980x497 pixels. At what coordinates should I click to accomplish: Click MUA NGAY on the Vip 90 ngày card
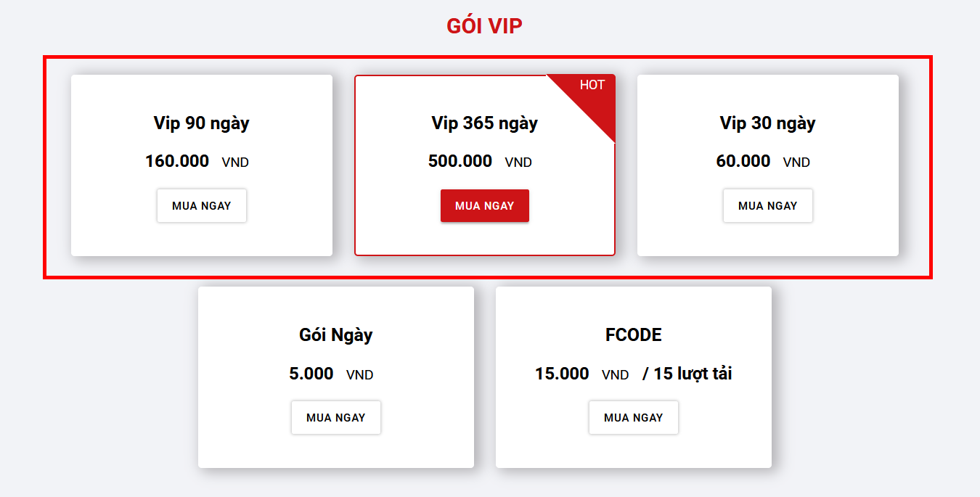(201, 205)
